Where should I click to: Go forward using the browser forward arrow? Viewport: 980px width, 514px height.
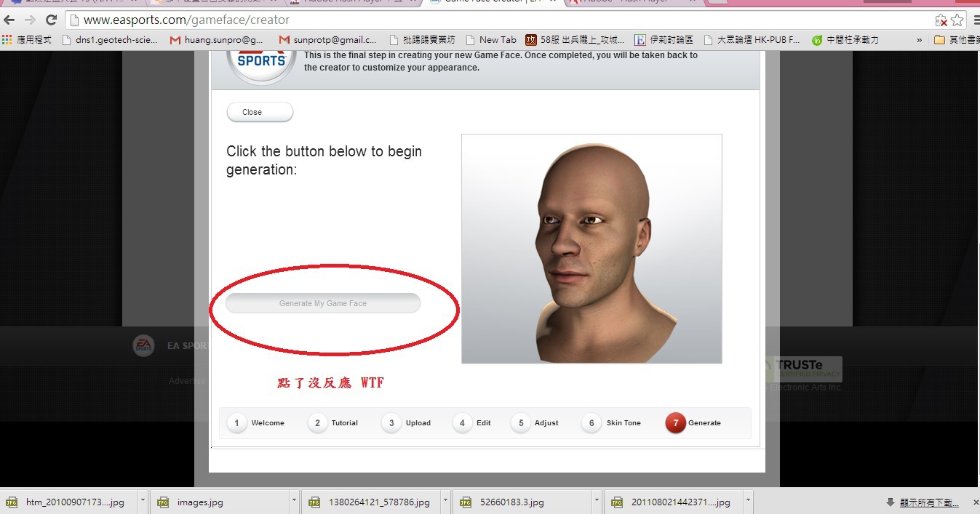30,20
